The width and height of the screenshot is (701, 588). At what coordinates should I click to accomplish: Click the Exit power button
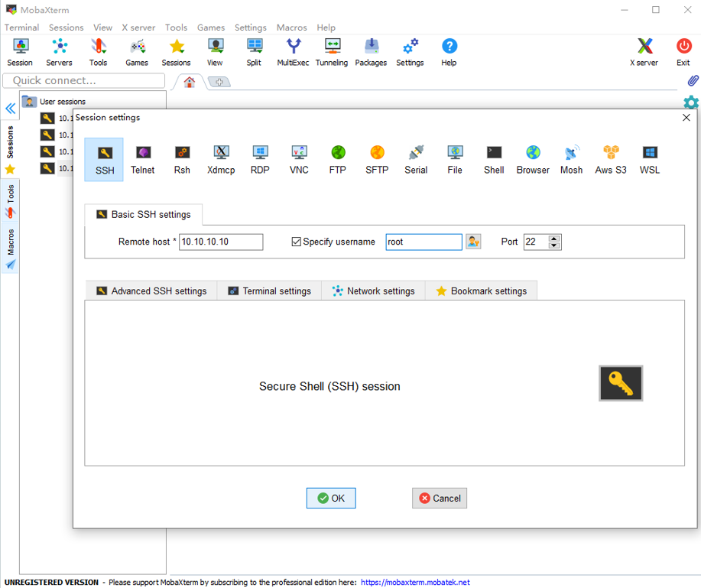(683, 52)
